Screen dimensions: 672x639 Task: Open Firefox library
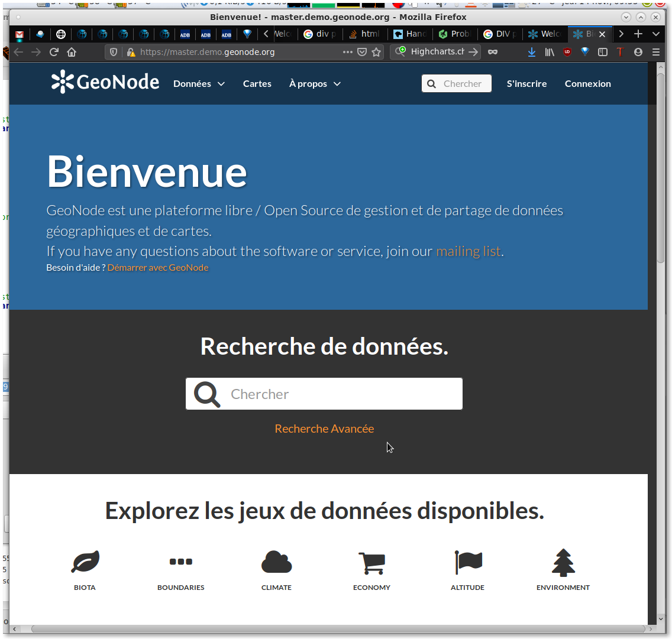[550, 52]
